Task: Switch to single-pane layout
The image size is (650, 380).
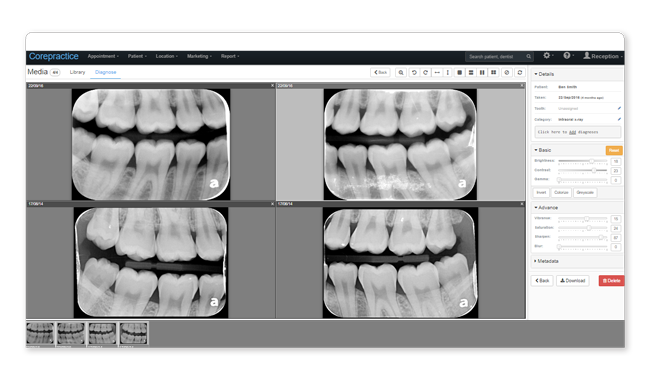Action: coord(459,73)
